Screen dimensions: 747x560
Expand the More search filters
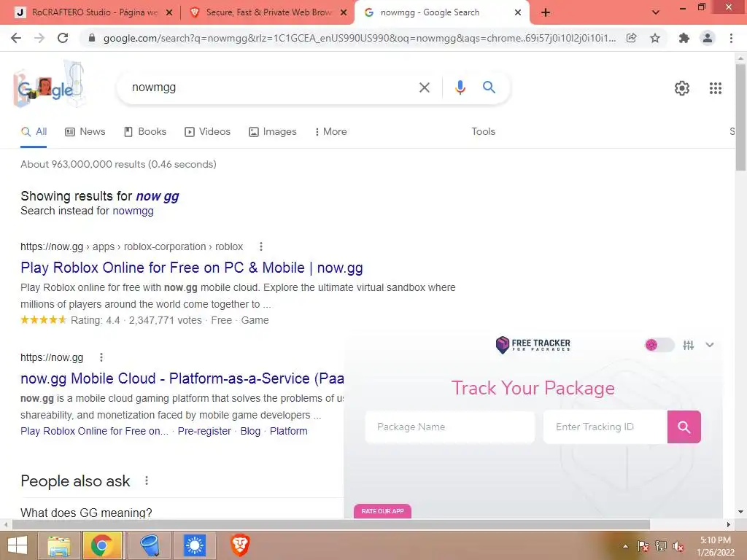click(330, 132)
